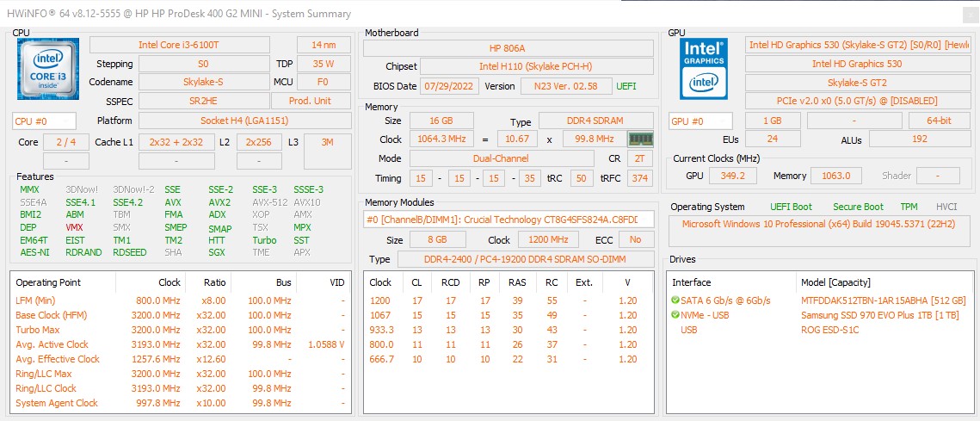Click the TPM indicator

(909, 207)
